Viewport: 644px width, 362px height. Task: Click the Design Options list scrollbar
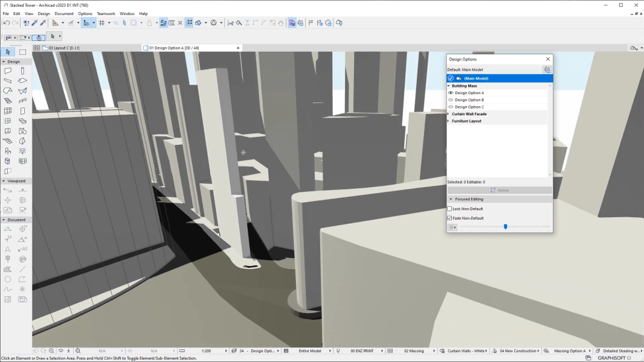(550, 130)
